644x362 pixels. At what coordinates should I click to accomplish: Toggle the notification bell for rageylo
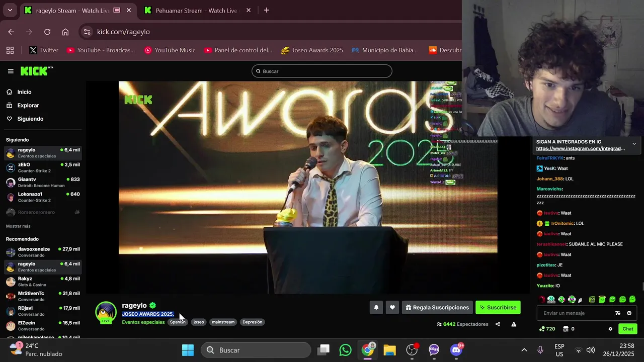(376, 307)
